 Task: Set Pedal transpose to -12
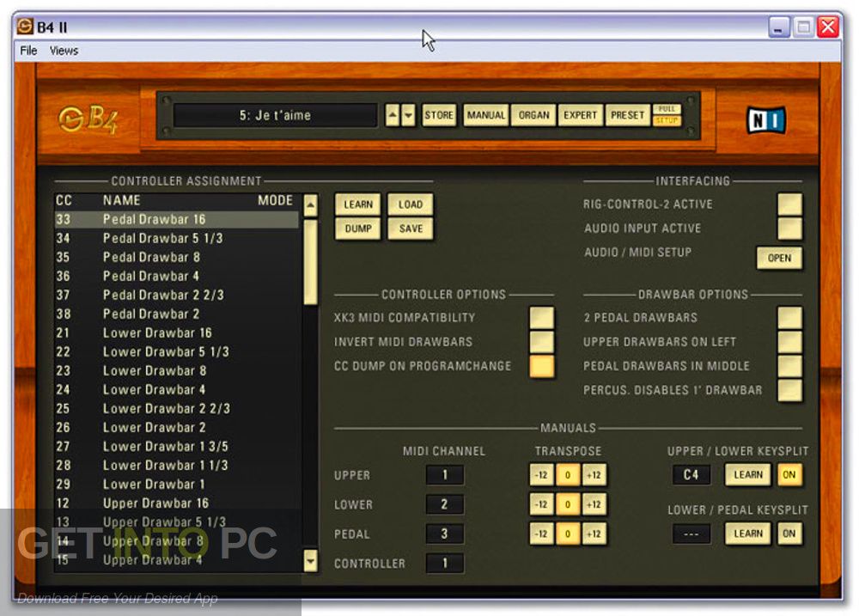[541, 534]
